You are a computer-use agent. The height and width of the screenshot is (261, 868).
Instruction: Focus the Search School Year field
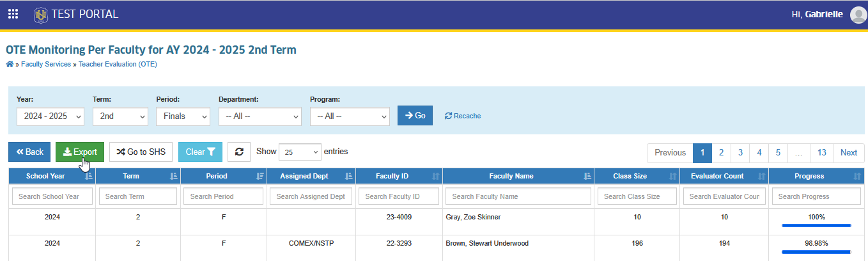point(52,196)
